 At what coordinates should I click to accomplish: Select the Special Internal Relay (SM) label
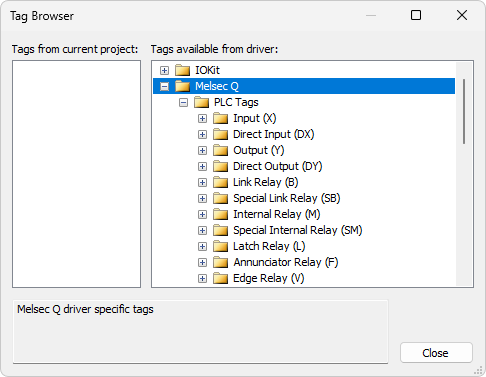pos(298,230)
